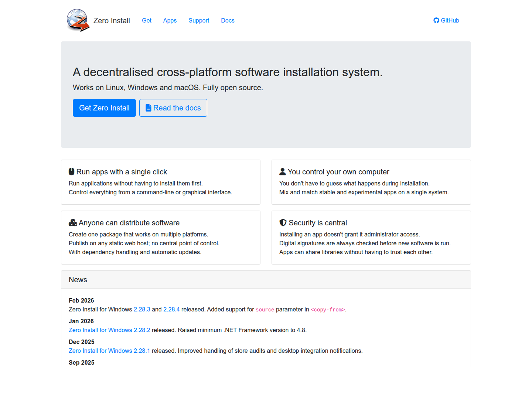Click 'Works on Linux, Windows and macOS' text

[168, 88]
